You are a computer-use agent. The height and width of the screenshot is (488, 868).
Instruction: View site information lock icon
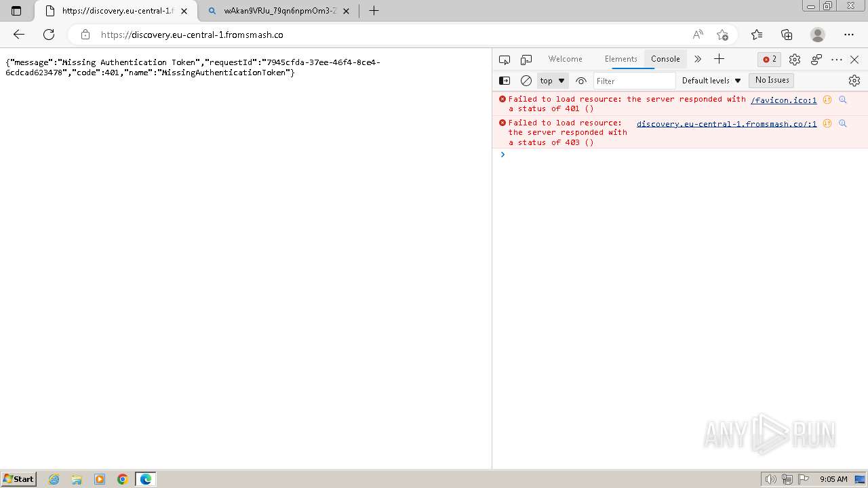point(85,35)
